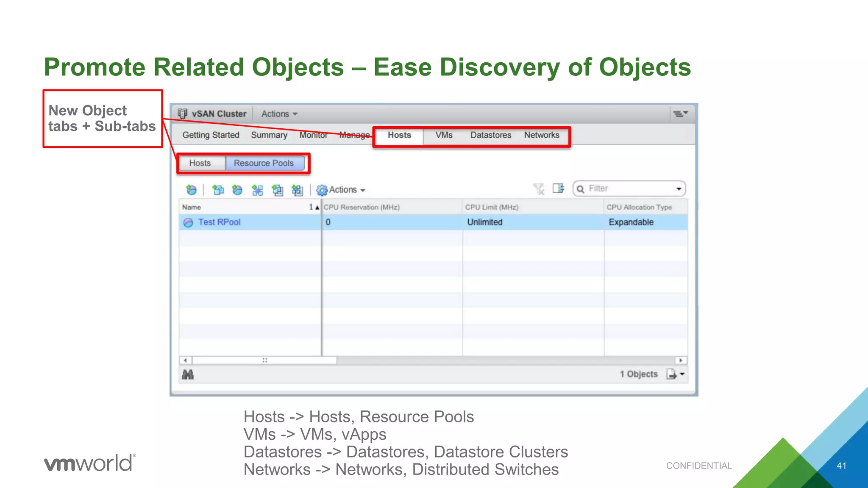
Task: Expand the export dropdown arrow at bottom right
Action: click(682, 374)
